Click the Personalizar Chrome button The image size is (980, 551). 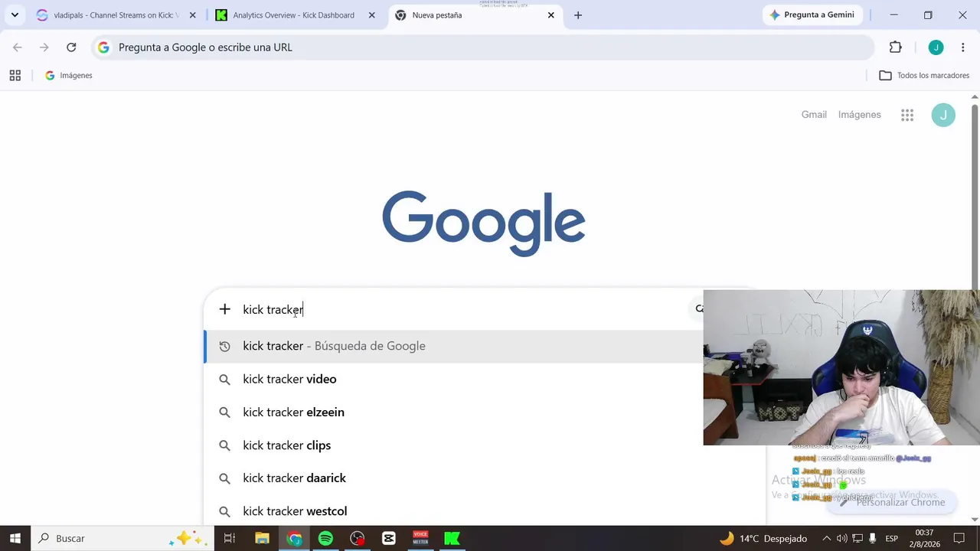tap(892, 502)
